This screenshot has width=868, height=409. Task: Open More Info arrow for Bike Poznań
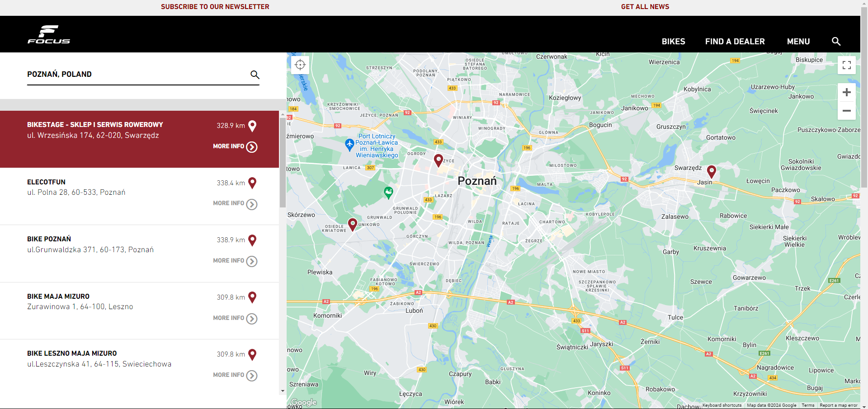pyautogui.click(x=252, y=261)
